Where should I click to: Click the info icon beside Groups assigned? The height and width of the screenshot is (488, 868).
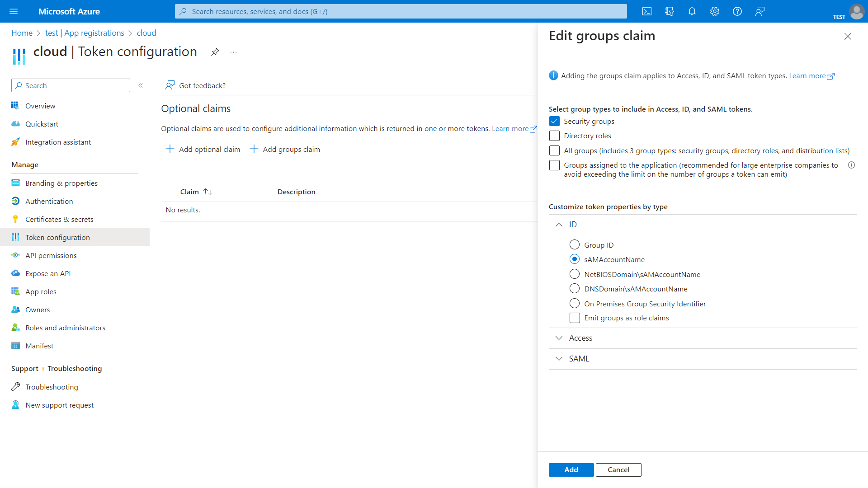(851, 165)
